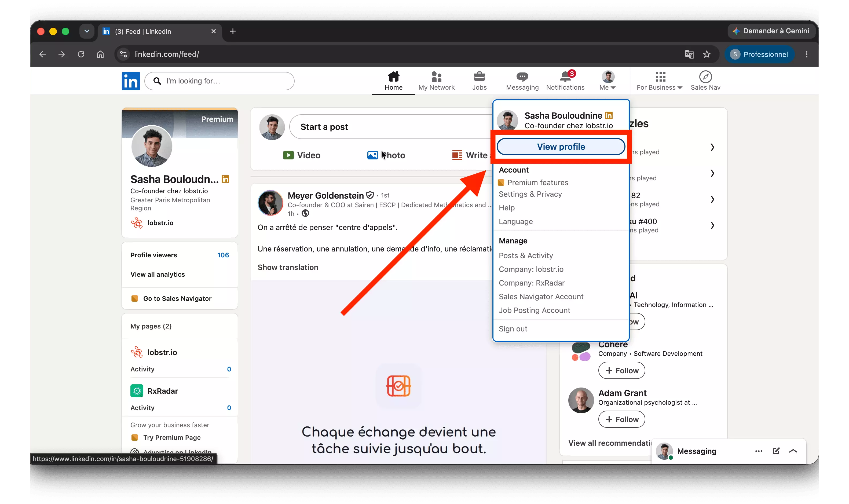Open Sales Navigator Account entry
Image resolution: width=849 pixels, height=504 pixels.
click(541, 297)
